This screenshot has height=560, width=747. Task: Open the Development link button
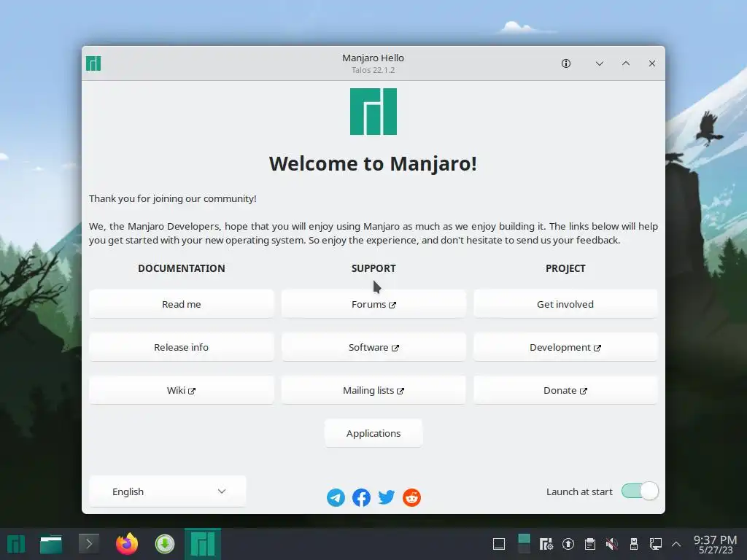(x=565, y=347)
